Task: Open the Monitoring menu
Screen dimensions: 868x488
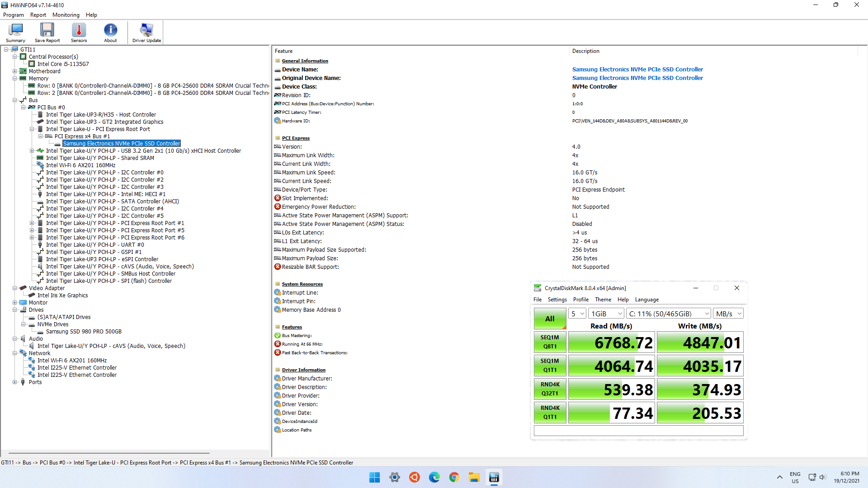Action: coord(66,15)
